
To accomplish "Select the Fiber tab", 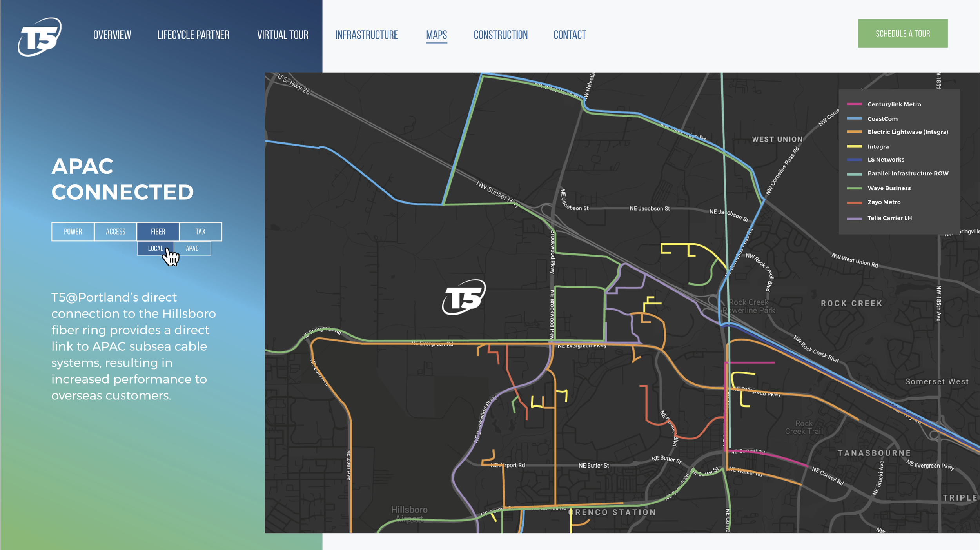I will (x=158, y=231).
